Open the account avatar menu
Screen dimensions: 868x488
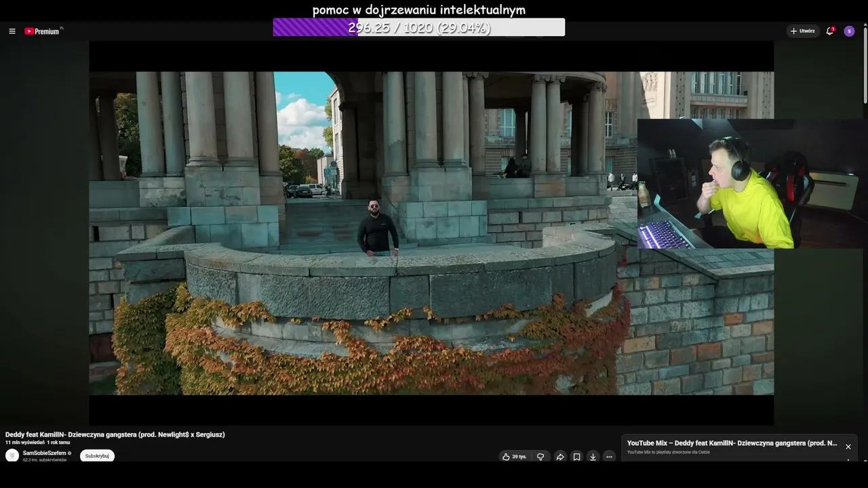849,31
